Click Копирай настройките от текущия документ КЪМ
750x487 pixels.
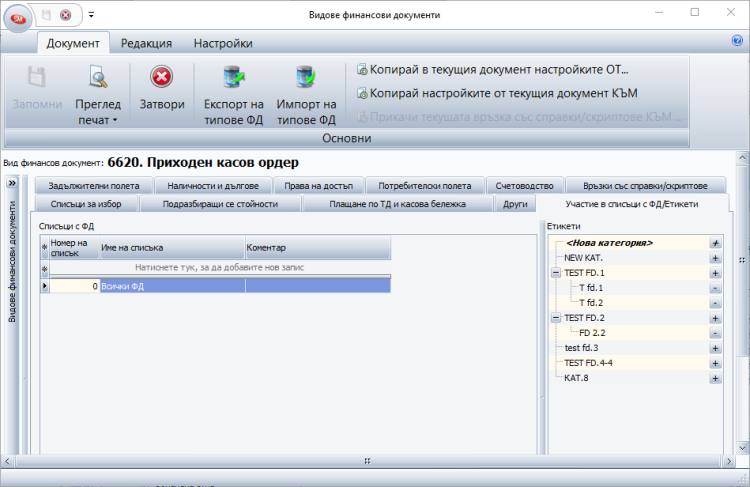[x=497, y=93]
